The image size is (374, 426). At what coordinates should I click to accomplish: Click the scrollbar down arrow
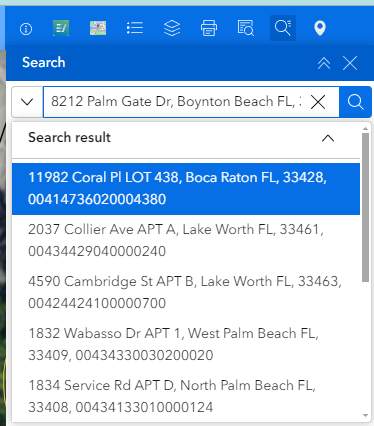click(x=366, y=416)
